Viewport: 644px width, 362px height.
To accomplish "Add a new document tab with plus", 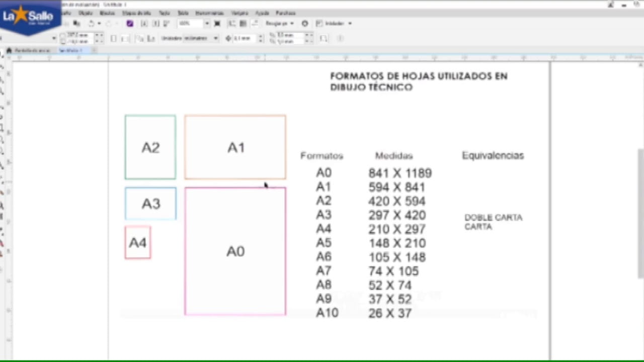I will tap(94, 50).
